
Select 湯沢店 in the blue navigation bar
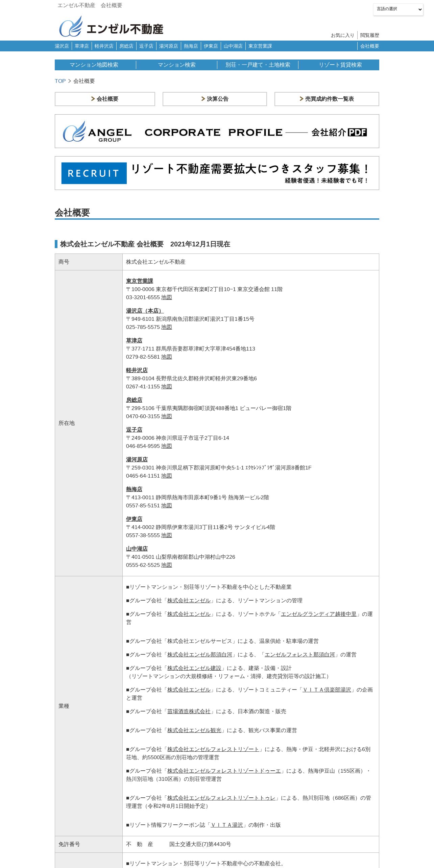pos(62,46)
